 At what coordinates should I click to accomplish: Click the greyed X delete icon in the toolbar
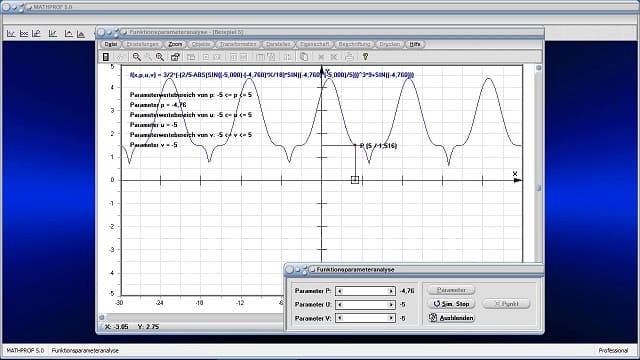tap(321, 57)
